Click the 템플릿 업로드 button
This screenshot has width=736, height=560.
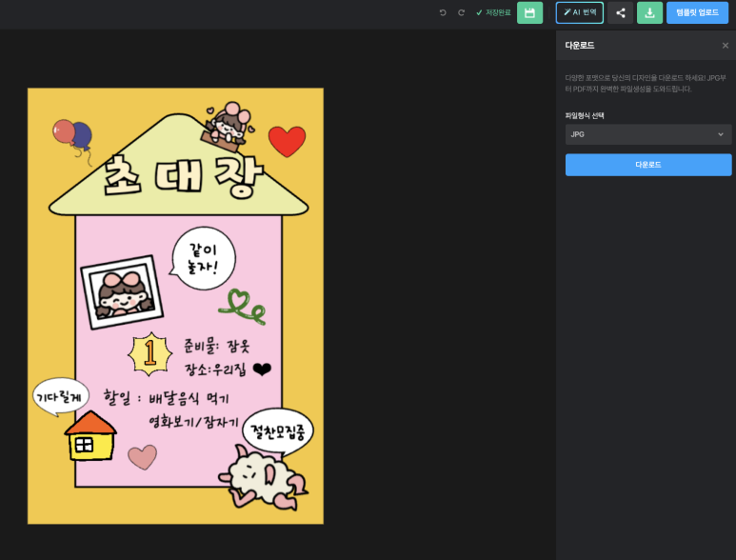click(697, 12)
